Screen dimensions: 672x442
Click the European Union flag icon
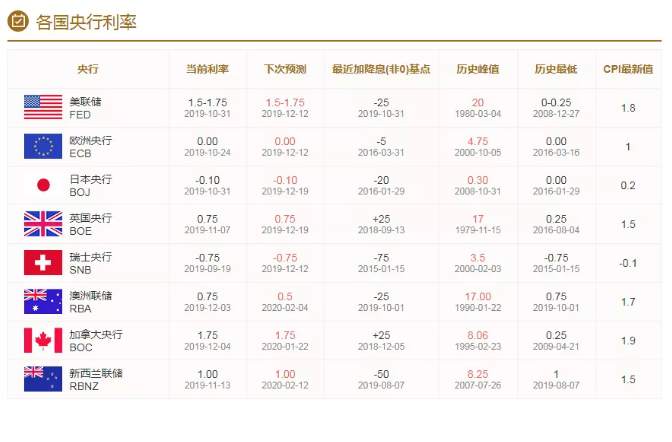pyautogui.click(x=43, y=146)
